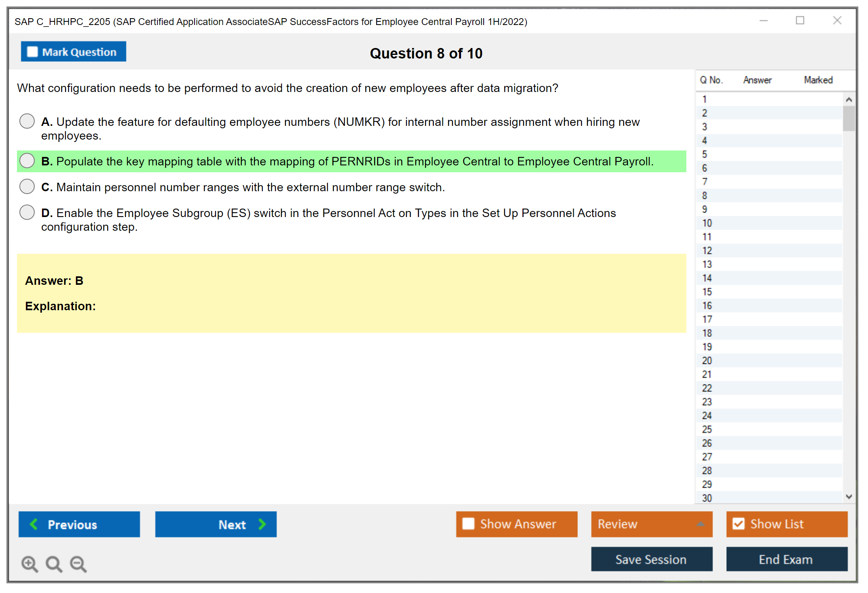Open question 10 in the list
Viewport: 868px width, 593px height.
707,223
